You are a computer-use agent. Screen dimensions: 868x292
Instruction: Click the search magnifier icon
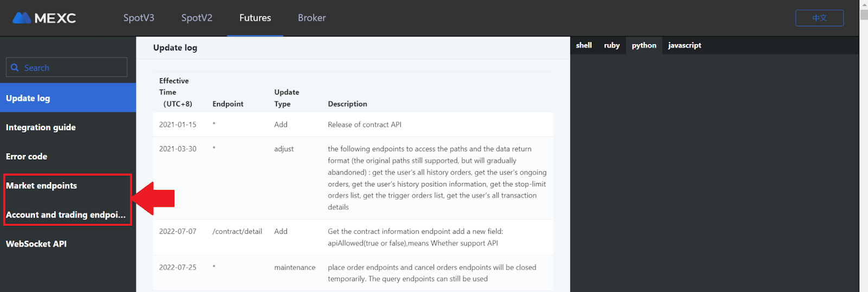[15, 67]
